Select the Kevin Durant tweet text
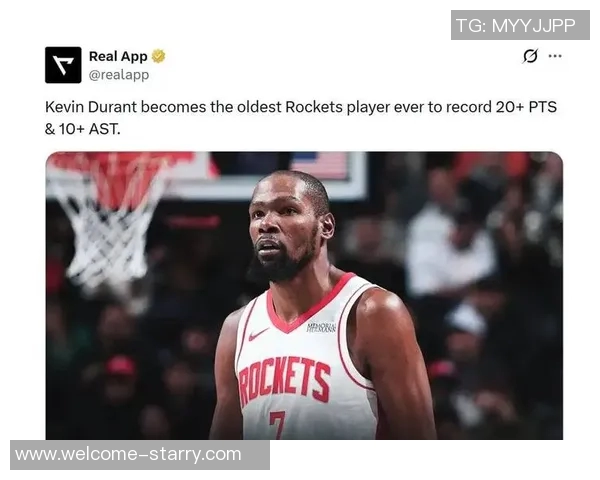The height and width of the screenshot is (480, 600). tap(301, 118)
